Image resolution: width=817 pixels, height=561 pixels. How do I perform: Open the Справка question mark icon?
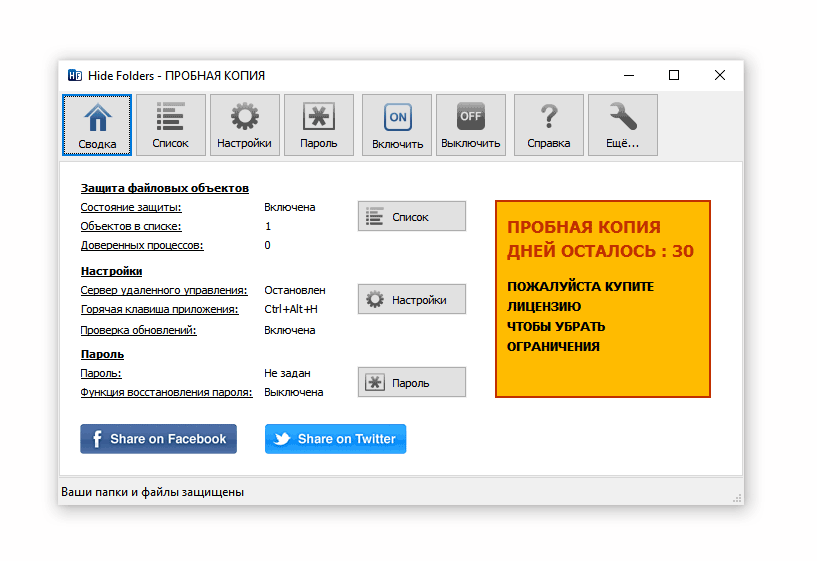click(549, 125)
